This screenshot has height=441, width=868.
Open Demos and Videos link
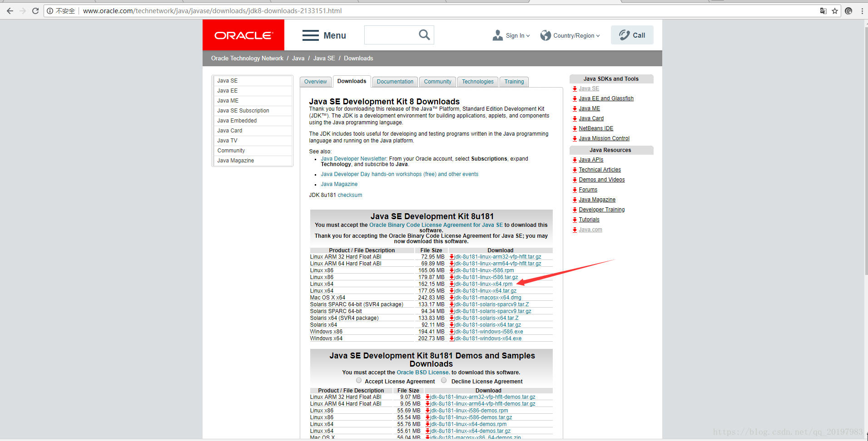[x=601, y=180]
